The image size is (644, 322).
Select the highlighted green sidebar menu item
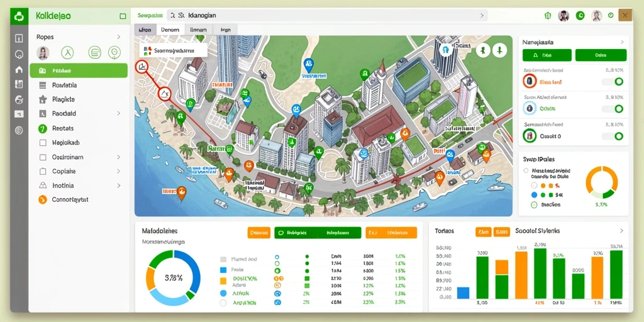tap(79, 70)
